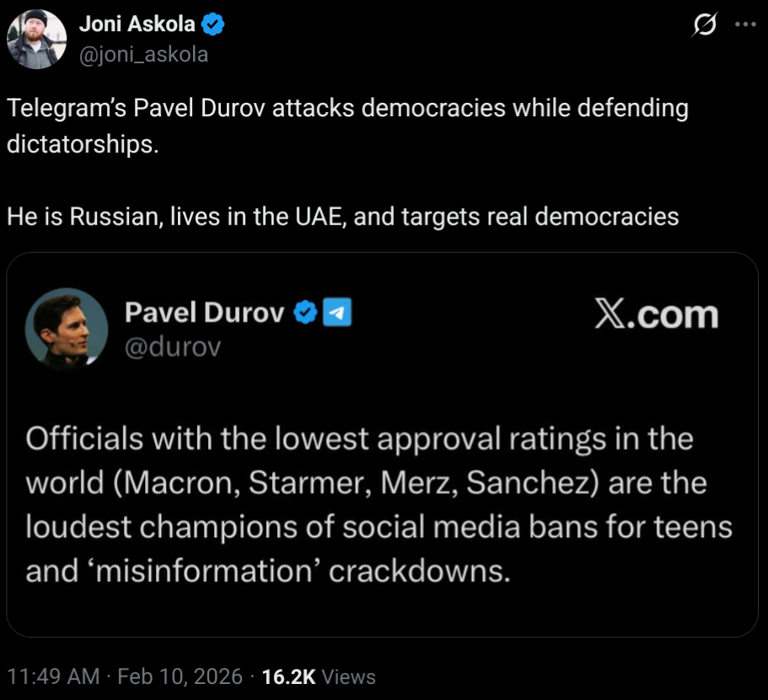Click the "'misinformation' crackdowns" text line
Screen dimensions: 768x700
tap(268, 571)
